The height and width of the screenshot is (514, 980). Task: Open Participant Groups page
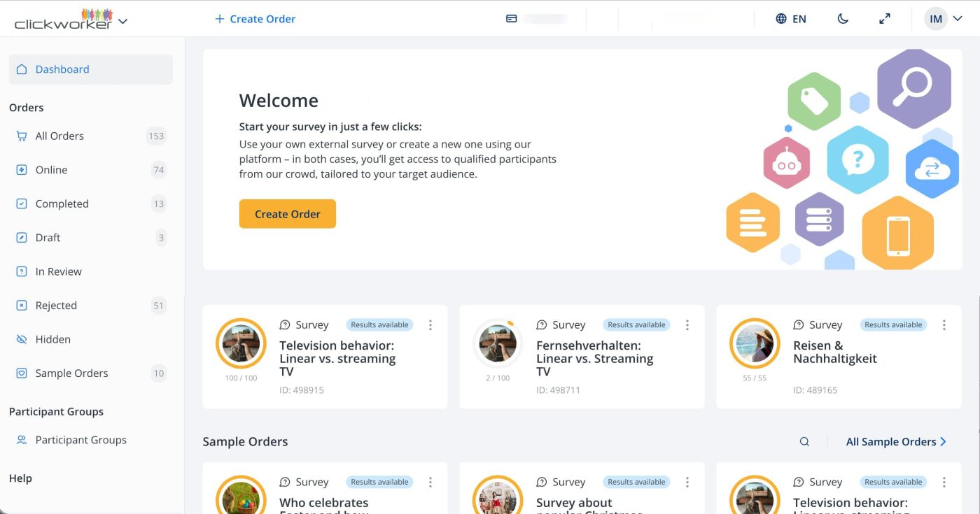pyautogui.click(x=91, y=440)
